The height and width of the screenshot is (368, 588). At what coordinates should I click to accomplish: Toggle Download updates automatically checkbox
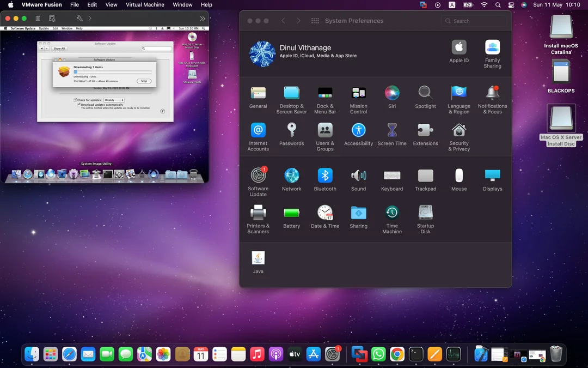point(79,104)
